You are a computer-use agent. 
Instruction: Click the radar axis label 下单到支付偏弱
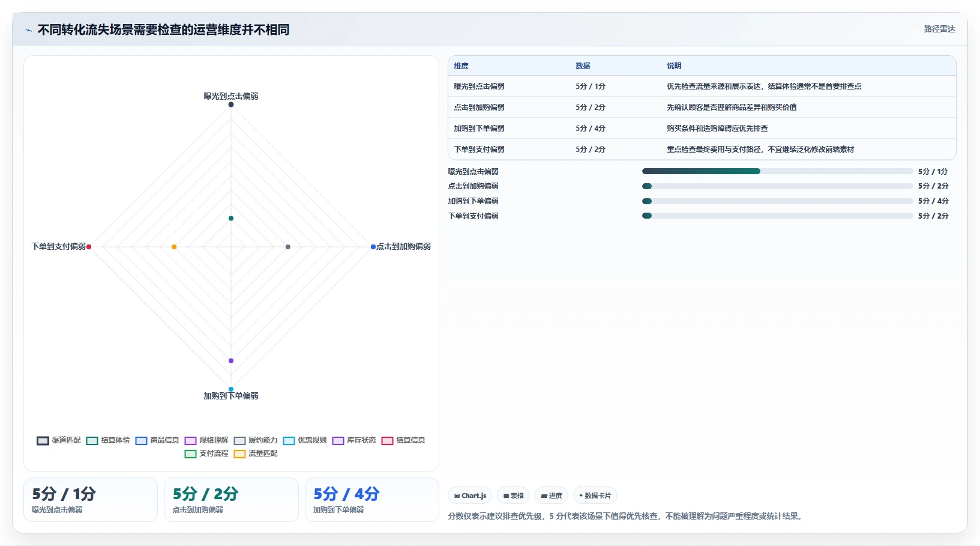[x=58, y=246]
